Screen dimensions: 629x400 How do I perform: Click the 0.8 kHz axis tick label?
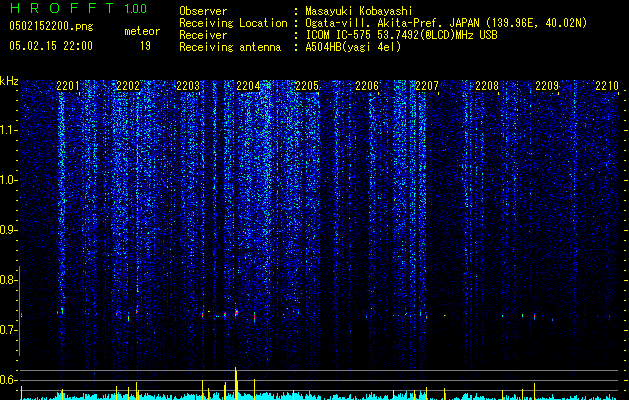(9, 280)
